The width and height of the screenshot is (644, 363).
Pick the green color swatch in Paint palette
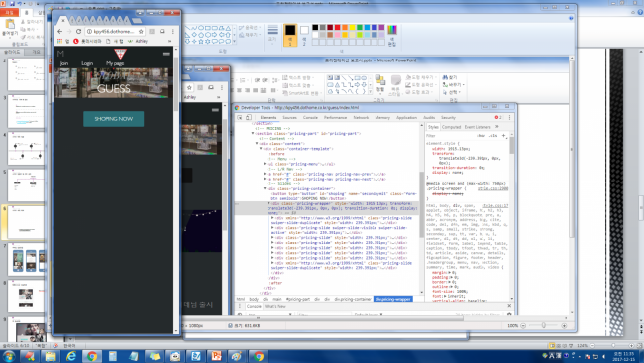tap(360, 27)
